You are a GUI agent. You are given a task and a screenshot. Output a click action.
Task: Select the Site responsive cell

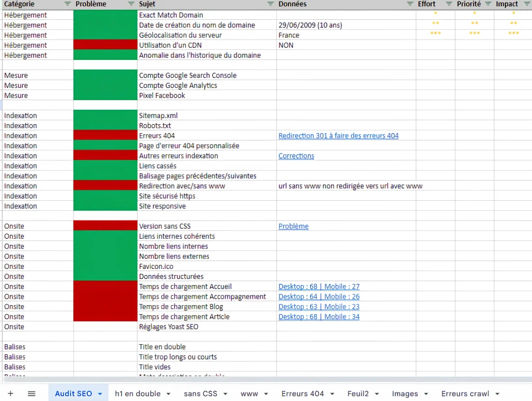(x=207, y=206)
